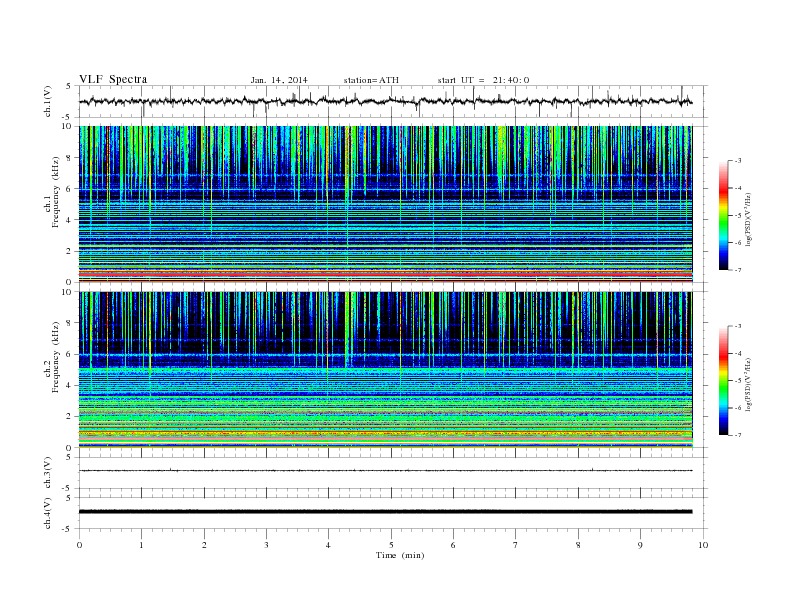Screen dimensions: 792x612
Task: Click the "station=ATH" header label
Action: (x=371, y=80)
